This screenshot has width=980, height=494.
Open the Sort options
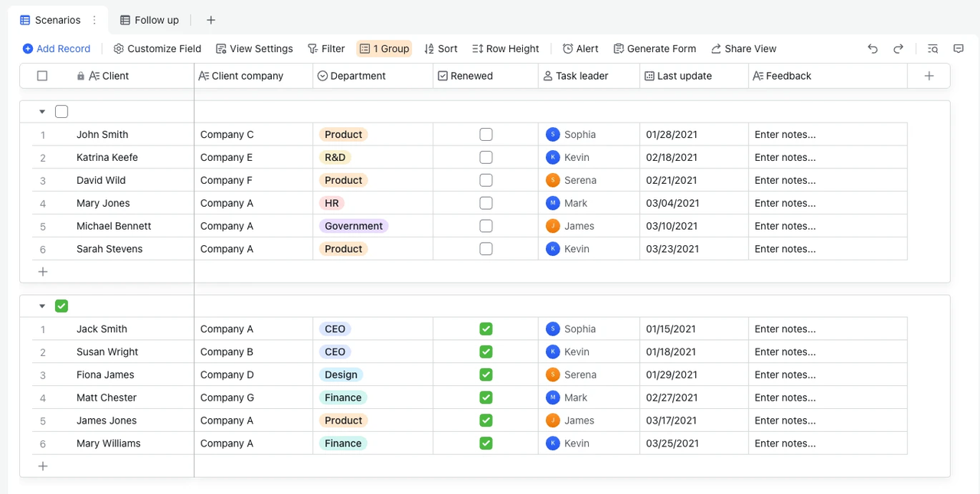pyautogui.click(x=441, y=48)
